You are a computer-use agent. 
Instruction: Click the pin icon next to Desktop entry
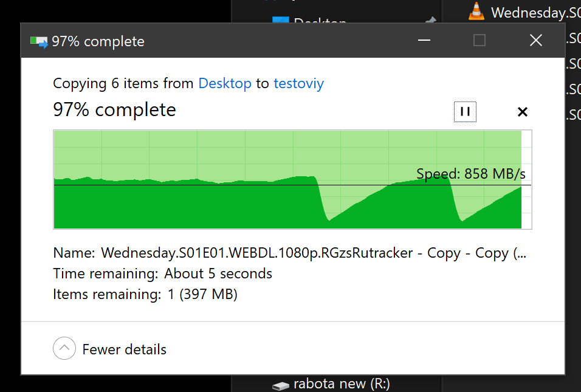pyautogui.click(x=430, y=21)
